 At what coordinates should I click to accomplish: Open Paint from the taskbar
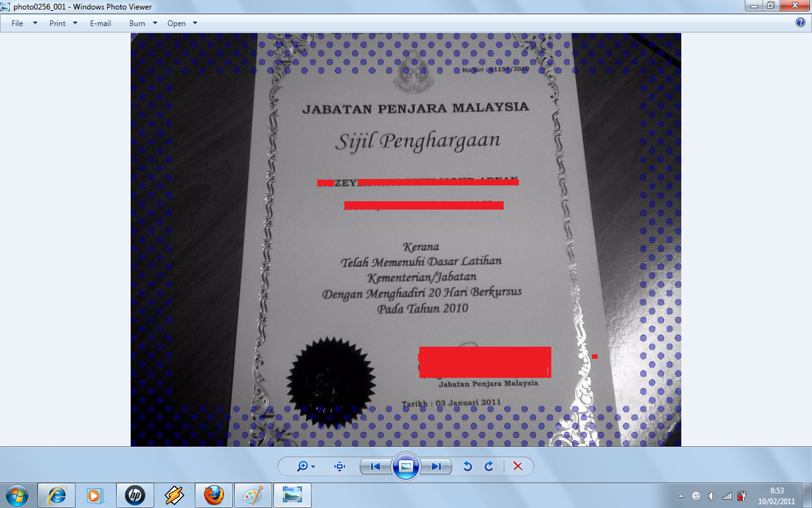point(253,495)
